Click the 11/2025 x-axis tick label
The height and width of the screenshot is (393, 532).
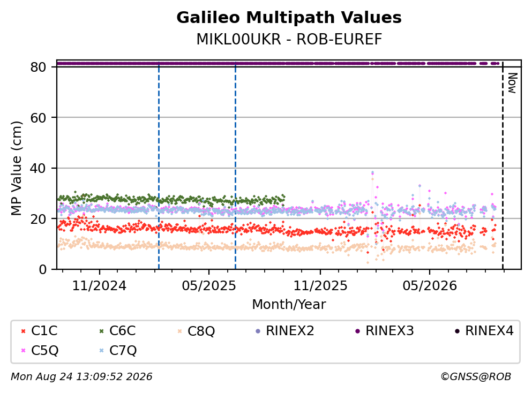(x=320, y=286)
